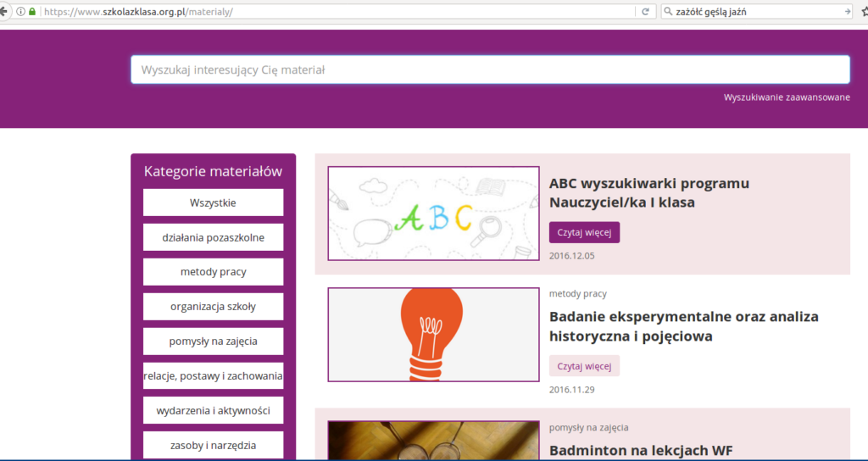Open 'ABC wyszukiwarki programu Nauczyciel/ka I klasa' title
The image size is (868, 461).
click(x=648, y=193)
